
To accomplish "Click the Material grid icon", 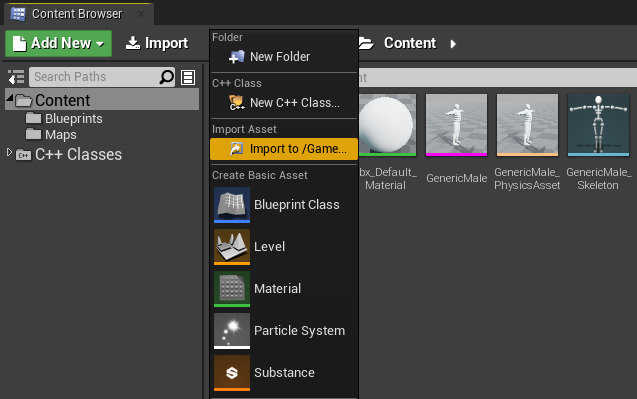I will click(232, 288).
